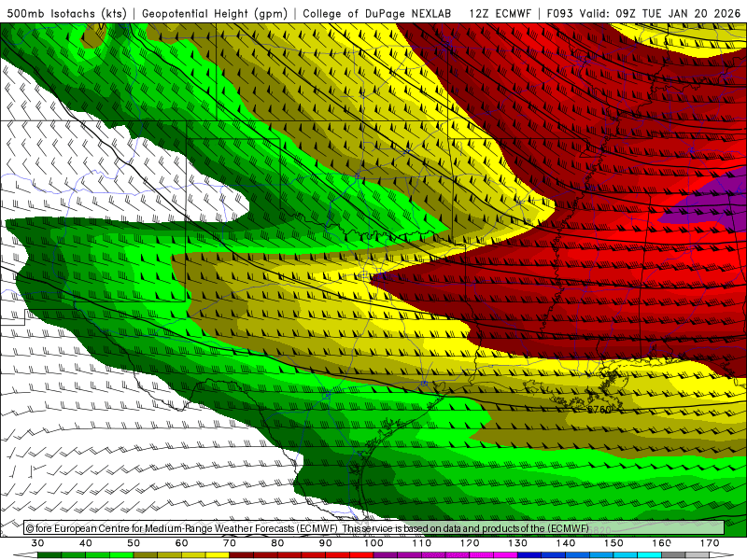
Task: Click the 90 value on the isotach scale
Action: coord(326,543)
